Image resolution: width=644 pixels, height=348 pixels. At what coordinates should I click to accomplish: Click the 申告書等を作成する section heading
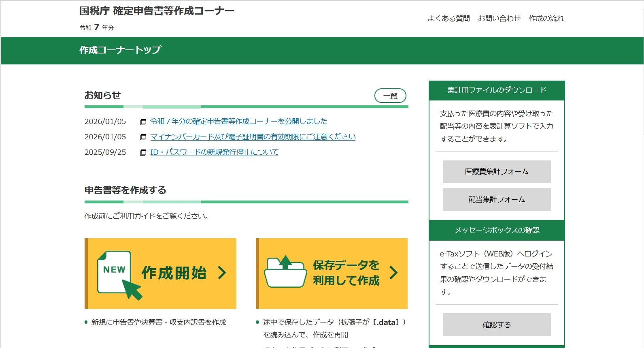[x=125, y=190]
